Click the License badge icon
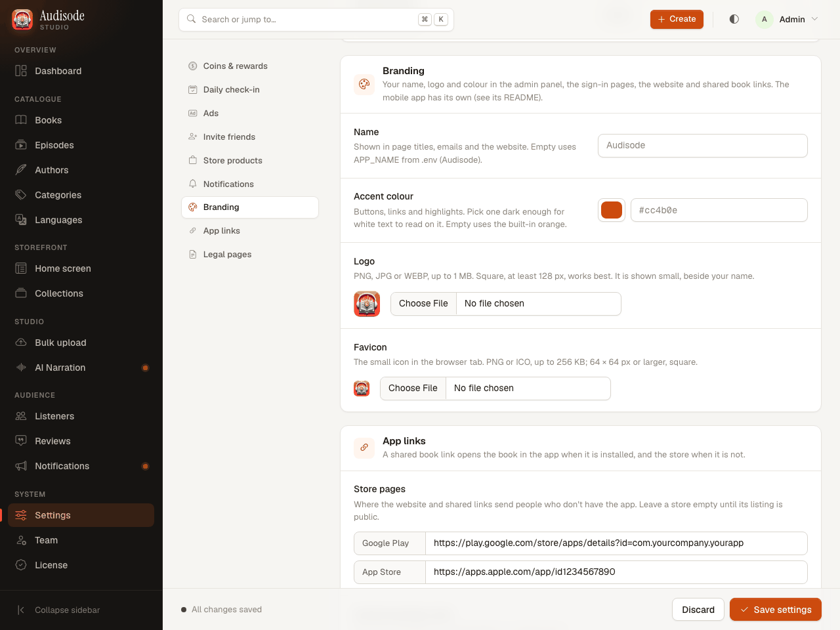 tap(21, 565)
